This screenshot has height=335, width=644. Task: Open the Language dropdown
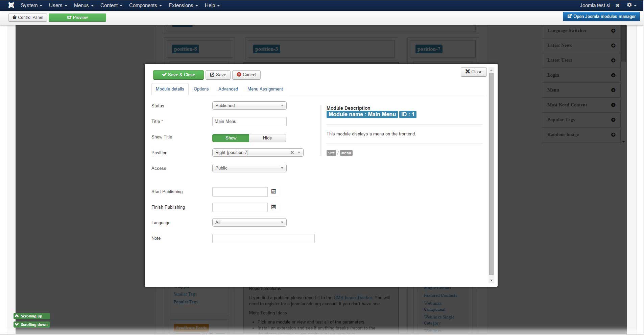(x=249, y=223)
